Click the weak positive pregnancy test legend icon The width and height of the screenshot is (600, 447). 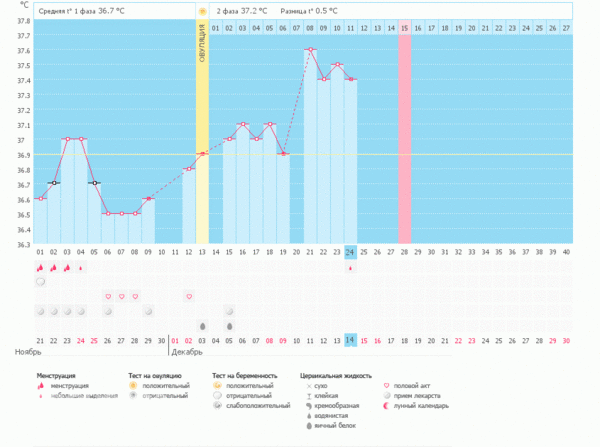pos(217,406)
